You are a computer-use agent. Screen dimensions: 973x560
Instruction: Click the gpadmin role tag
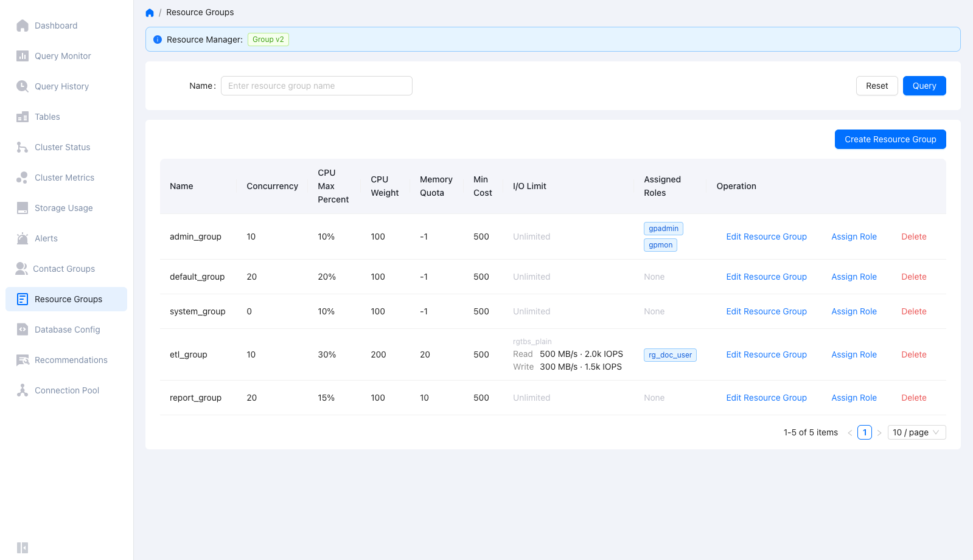tap(663, 229)
